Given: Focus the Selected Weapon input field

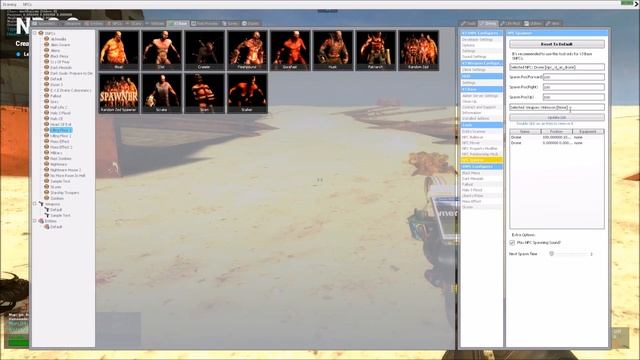Looking at the screenshot, I should 557,107.
